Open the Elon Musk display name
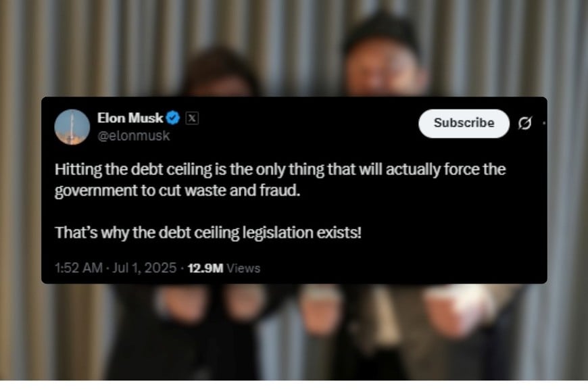Image resolution: width=588 pixels, height=392 pixels. click(x=130, y=118)
